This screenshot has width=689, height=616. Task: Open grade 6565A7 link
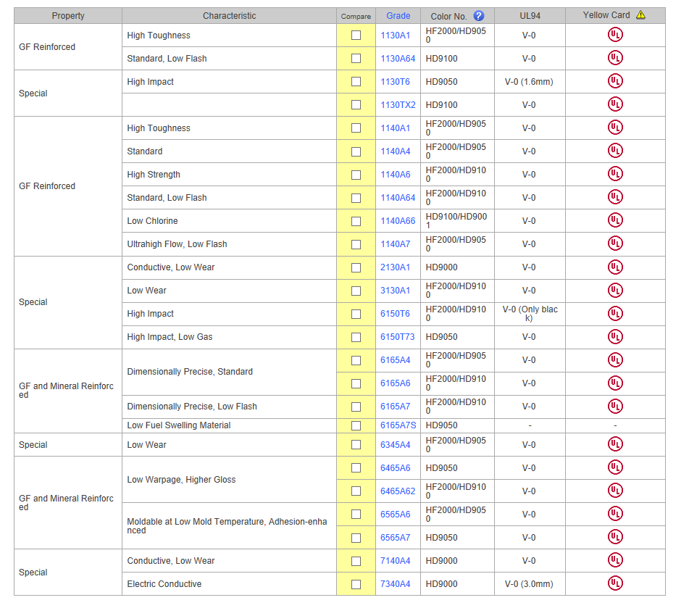click(x=396, y=538)
